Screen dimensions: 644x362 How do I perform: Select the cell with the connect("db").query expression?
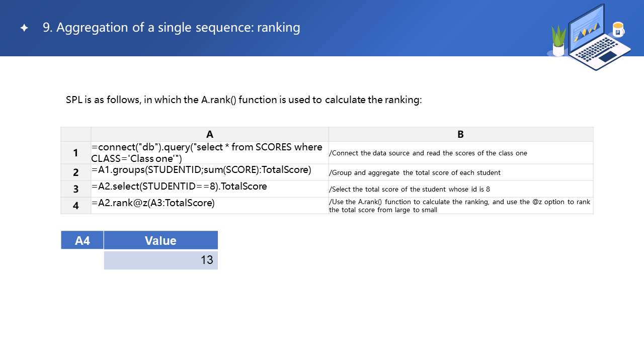click(209, 153)
